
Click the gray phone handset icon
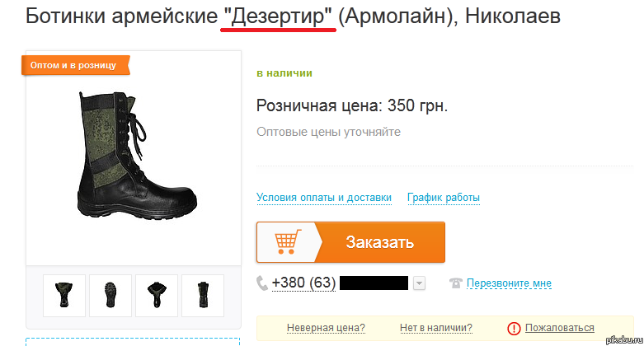[x=262, y=283]
